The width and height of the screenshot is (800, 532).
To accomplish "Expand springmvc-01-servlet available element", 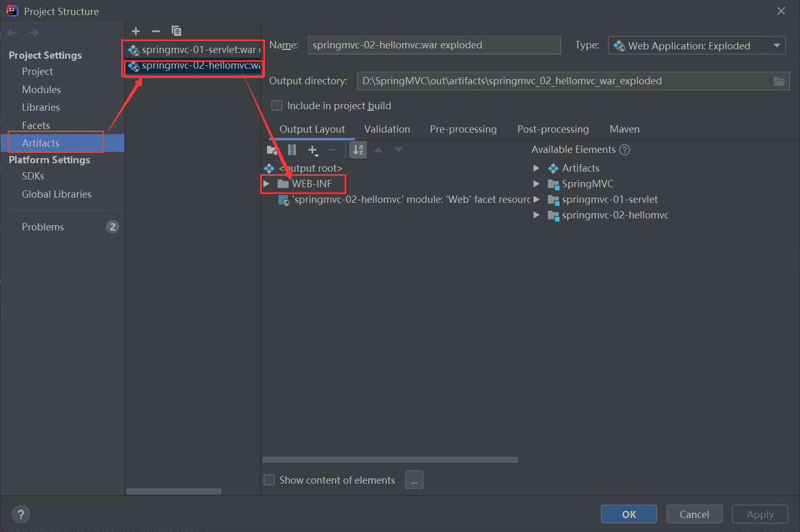I will [536, 199].
